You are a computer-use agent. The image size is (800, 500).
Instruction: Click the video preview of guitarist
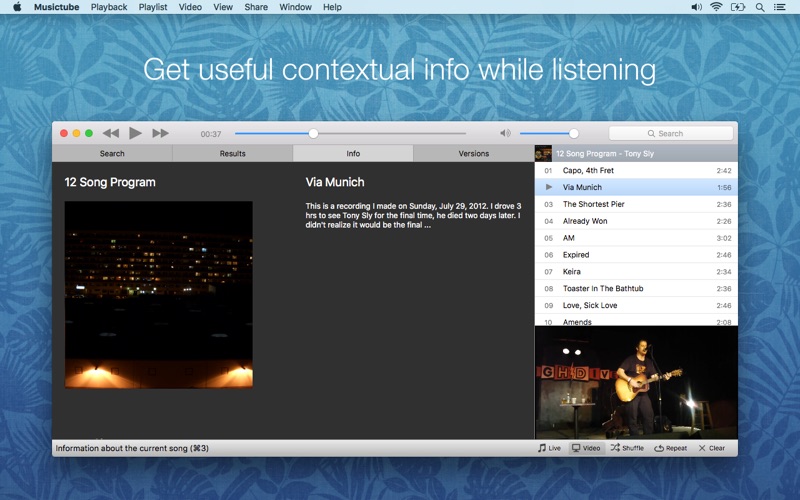(636, 382)
